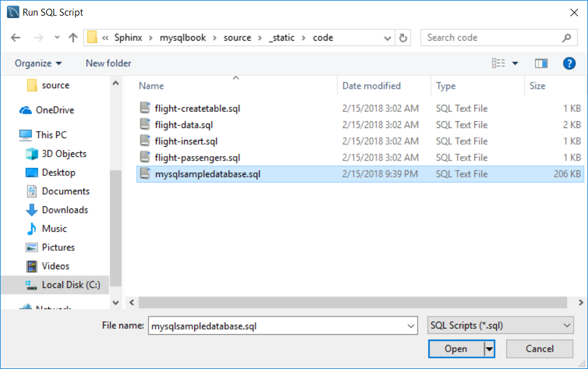Screen dimensions: 588x369
Task: Select the OneDrive cloud icon in sidebar
Action: 26,110
